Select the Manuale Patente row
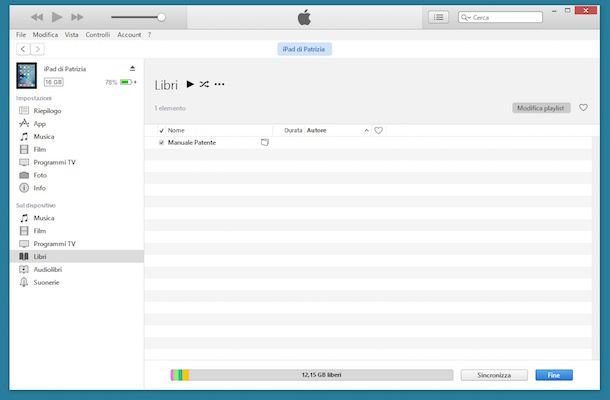Viewport: 610px width, 400px height. point(368,142)
